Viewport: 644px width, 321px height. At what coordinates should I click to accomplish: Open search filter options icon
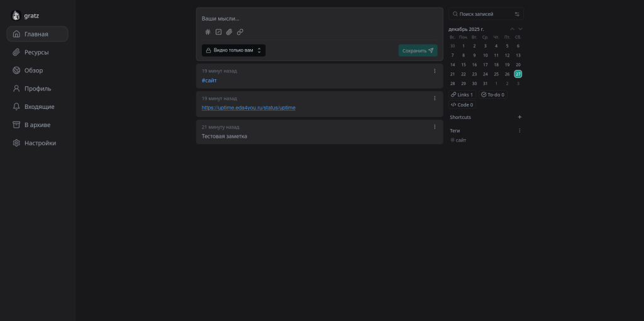pyautogui.click(x=517, y=14)
